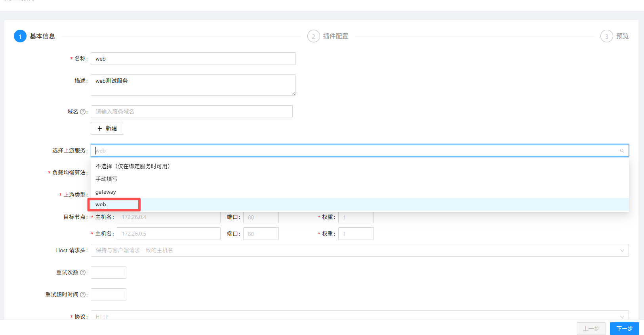
Task: Click the 负载均衡算法 label
Action: click(70, 173)
